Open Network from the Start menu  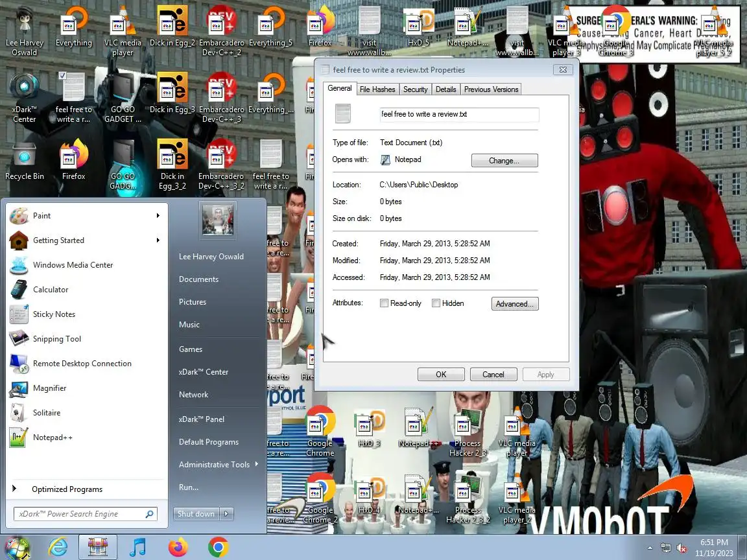tap(193, 394)
